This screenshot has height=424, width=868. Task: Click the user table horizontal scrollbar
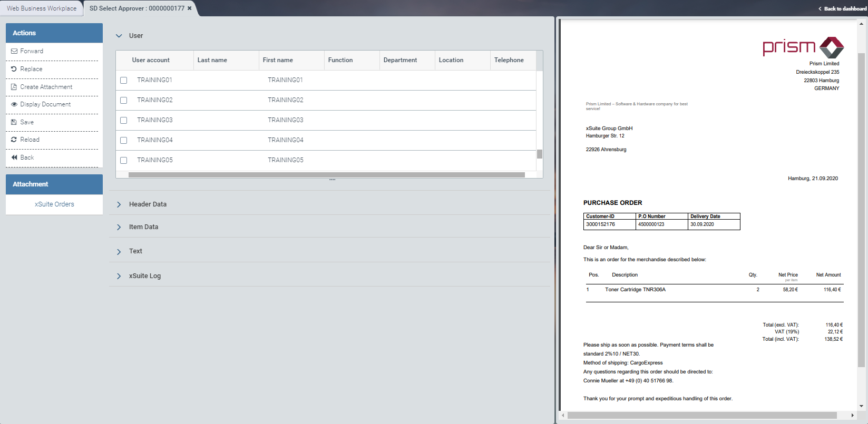[327, 175]
